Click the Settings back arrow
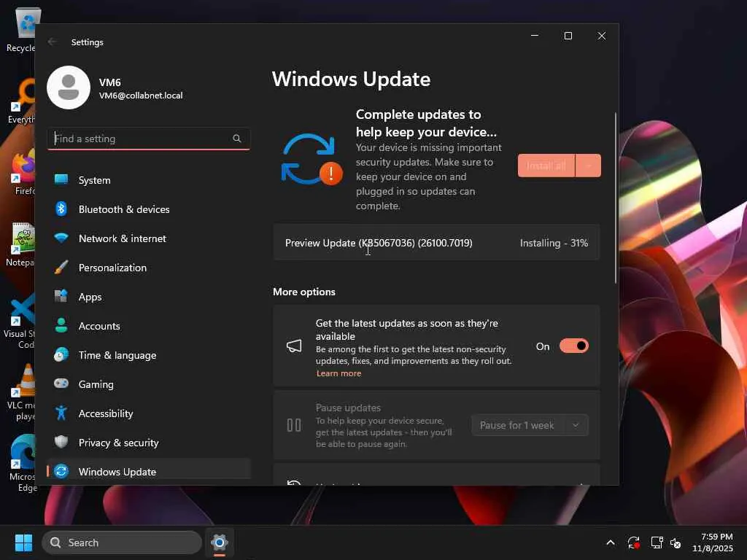The width and height of the screenshot is (747, 560). pyautogui.click(x=52, y=42)
